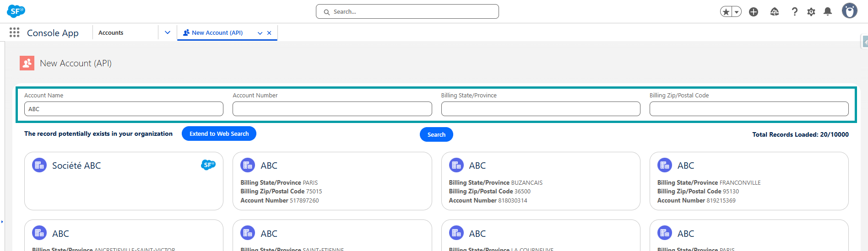This screenshot has height=251, width=868.
Task: Click the Salesforce cloud logo top left
Action: tap(16, 11)
